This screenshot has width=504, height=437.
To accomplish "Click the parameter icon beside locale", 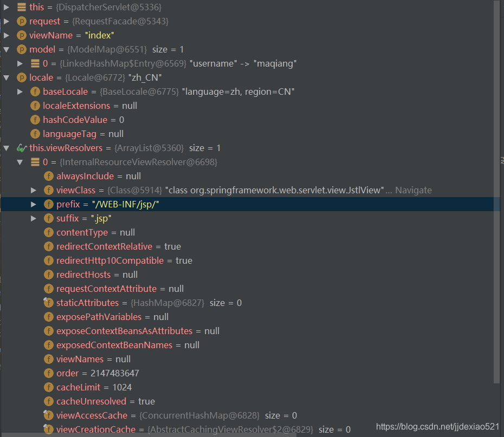I will pyautogui.click(x=22, y=77).
